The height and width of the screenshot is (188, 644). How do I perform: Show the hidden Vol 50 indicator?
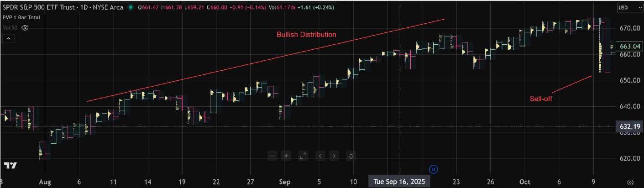tap(26, 28)
